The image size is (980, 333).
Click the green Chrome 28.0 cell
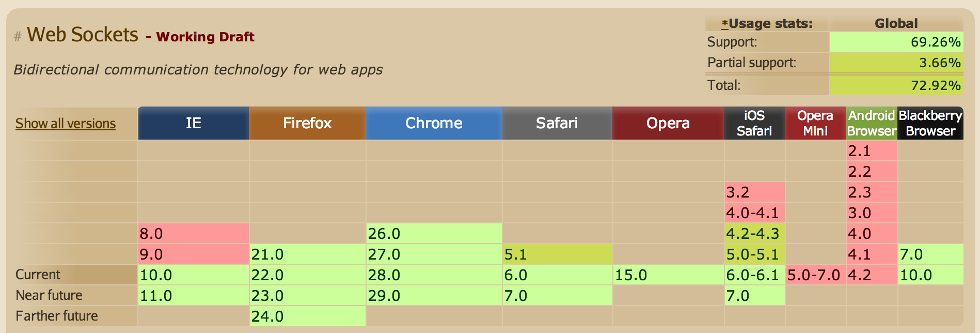coord(434,275)
